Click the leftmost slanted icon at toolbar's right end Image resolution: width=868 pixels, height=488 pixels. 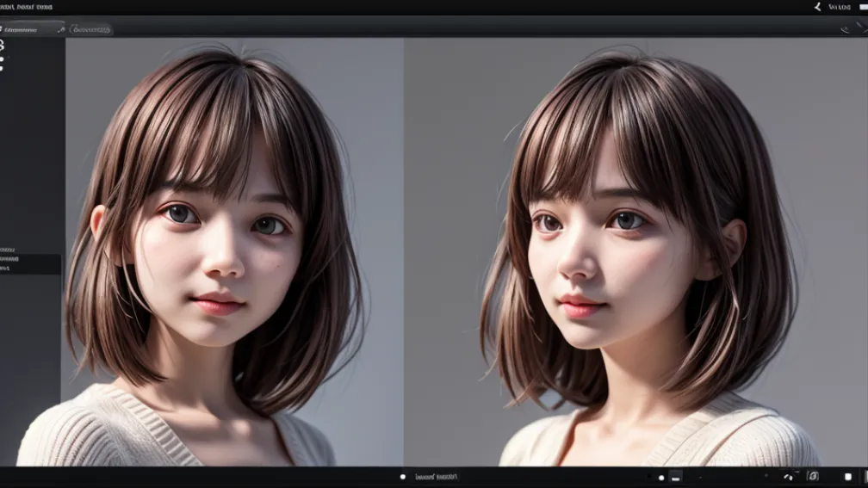(845, 29)
